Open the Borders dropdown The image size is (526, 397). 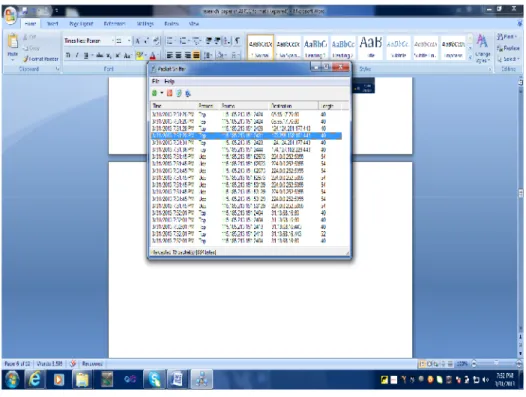[235, 55]
